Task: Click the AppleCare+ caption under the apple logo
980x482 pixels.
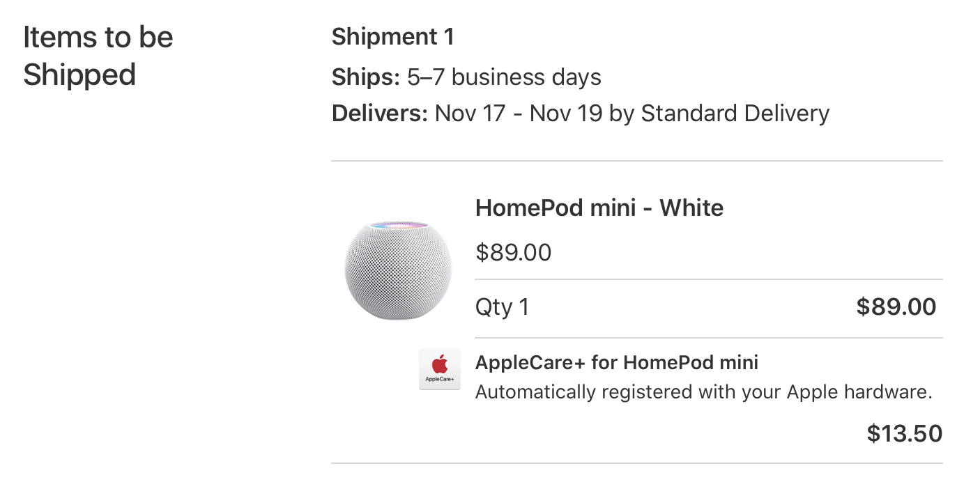Action: 440,380
